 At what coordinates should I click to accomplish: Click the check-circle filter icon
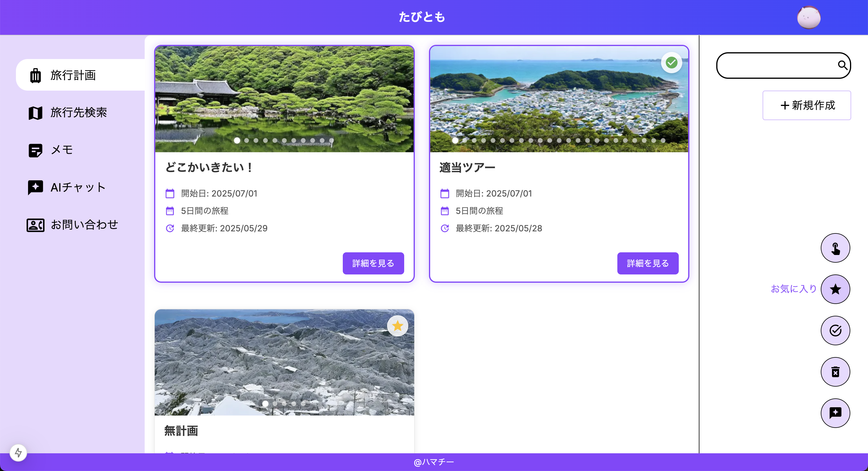835,331
